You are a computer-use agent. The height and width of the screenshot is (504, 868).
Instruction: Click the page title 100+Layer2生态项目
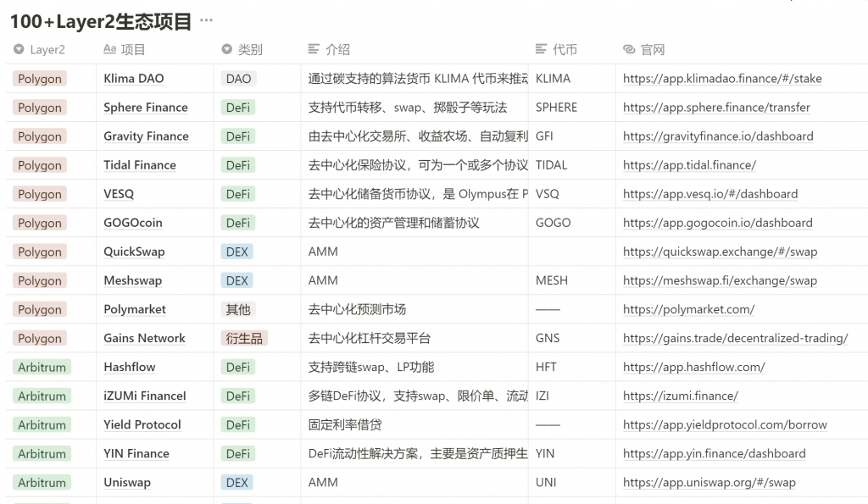click(101, 21)
